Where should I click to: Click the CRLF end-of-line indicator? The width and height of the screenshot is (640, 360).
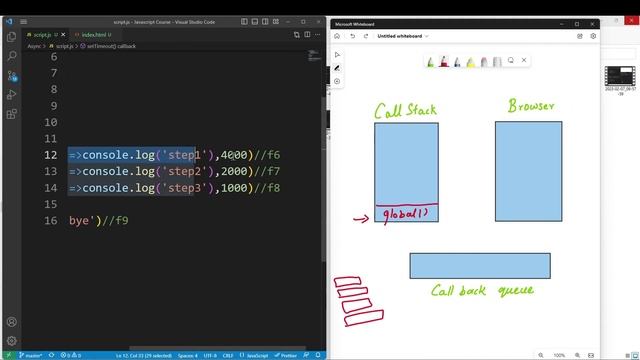228,356
